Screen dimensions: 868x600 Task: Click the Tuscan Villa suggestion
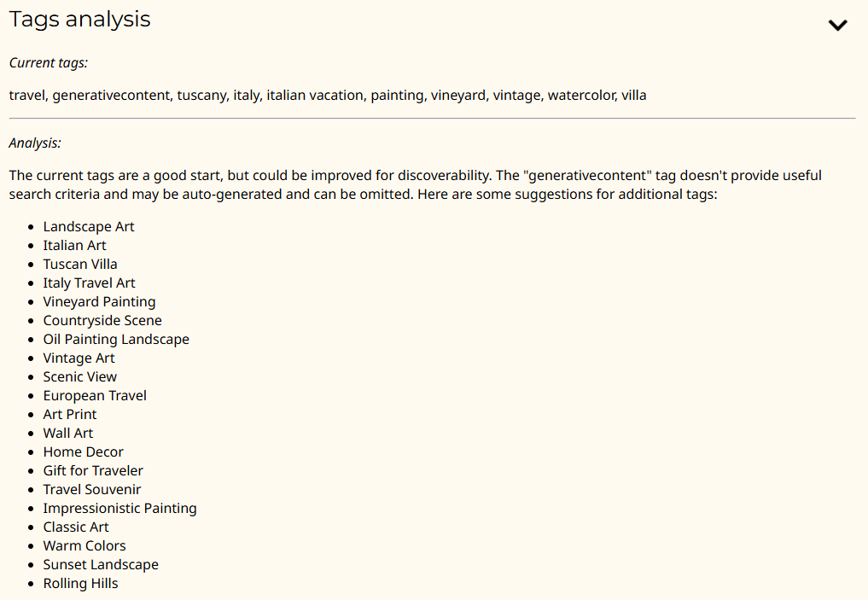click(80, 264)
